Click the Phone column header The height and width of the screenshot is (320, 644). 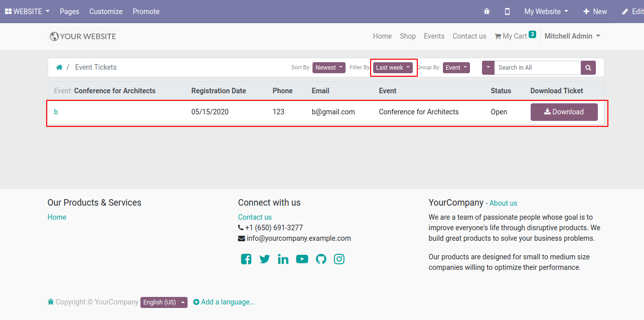pos(282,91)
